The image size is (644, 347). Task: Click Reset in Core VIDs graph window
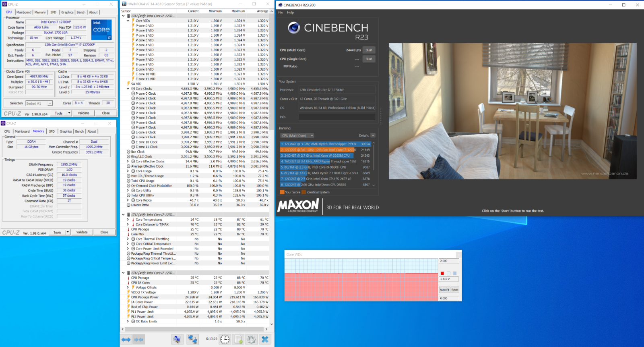455,290
